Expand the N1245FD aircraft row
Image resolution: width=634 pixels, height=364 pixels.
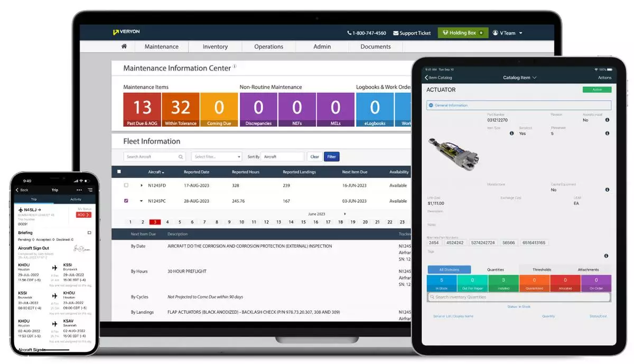point(142,185)
